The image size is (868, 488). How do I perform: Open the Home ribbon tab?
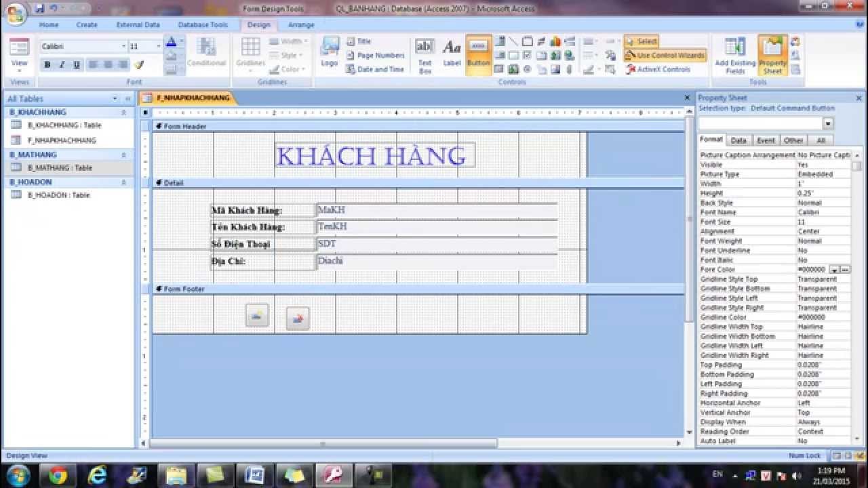click(49, 25)
